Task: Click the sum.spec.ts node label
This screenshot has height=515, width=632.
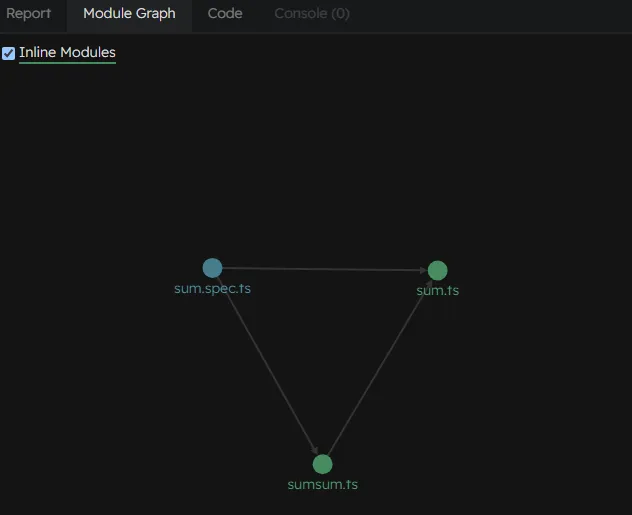Action: [212, 289]
